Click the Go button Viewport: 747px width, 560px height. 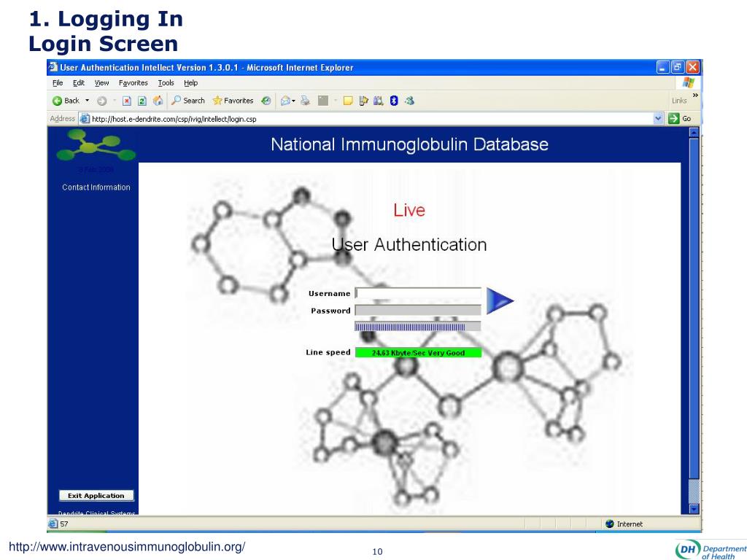(x=680, y=119)
